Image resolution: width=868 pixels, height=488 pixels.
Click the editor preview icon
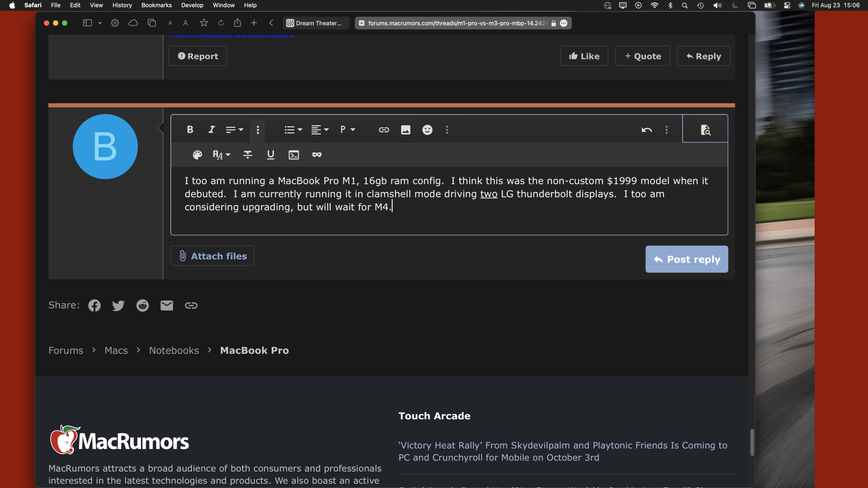[x=705, y=130]
